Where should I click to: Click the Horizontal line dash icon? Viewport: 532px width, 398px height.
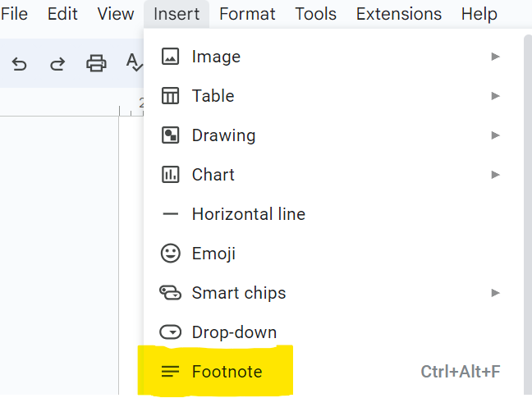tap(170, 214)
